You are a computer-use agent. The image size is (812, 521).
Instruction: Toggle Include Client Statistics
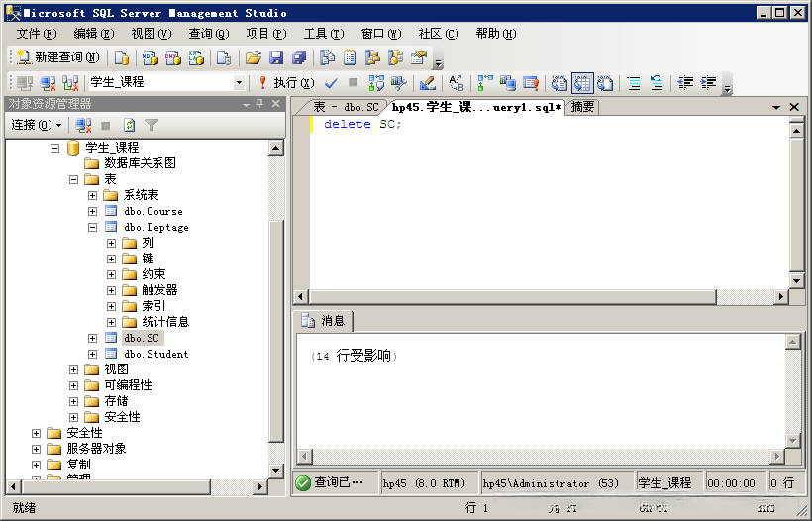point(508,83)
